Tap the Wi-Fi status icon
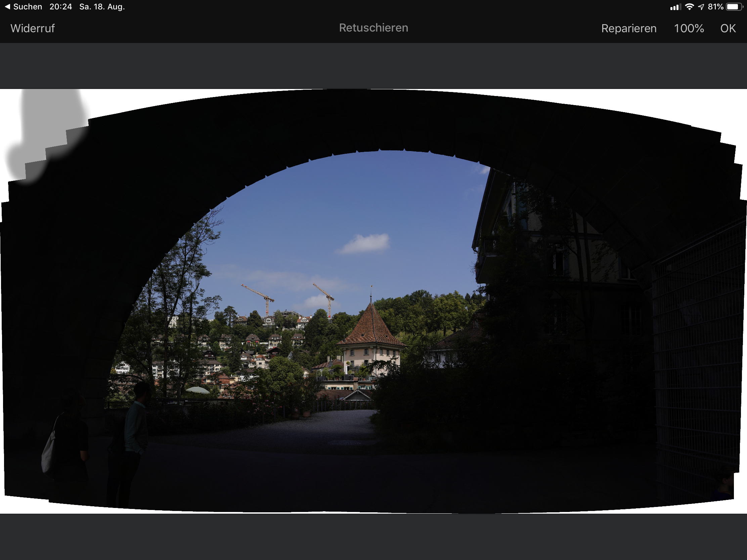 tap(689, 7)
